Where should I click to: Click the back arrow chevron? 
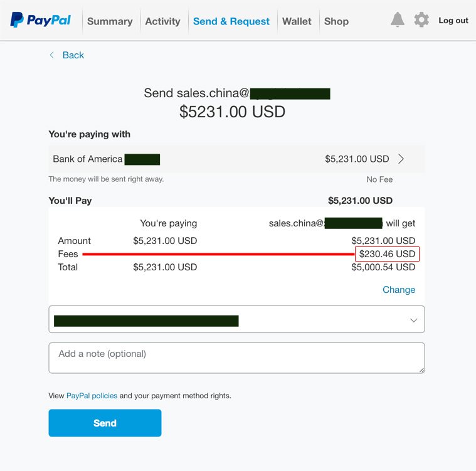[52, 55]
